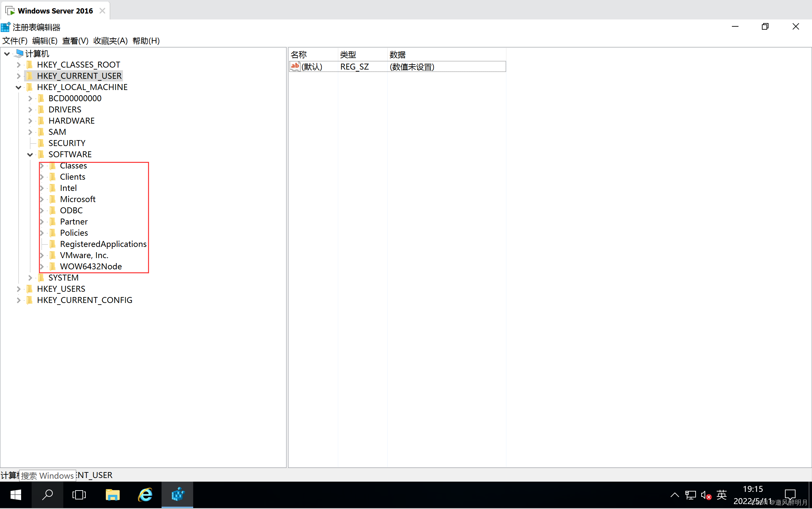Open the 帮助(H) menu
The height and width of the screenshot is (509, 812).
(x=146, y=41)
